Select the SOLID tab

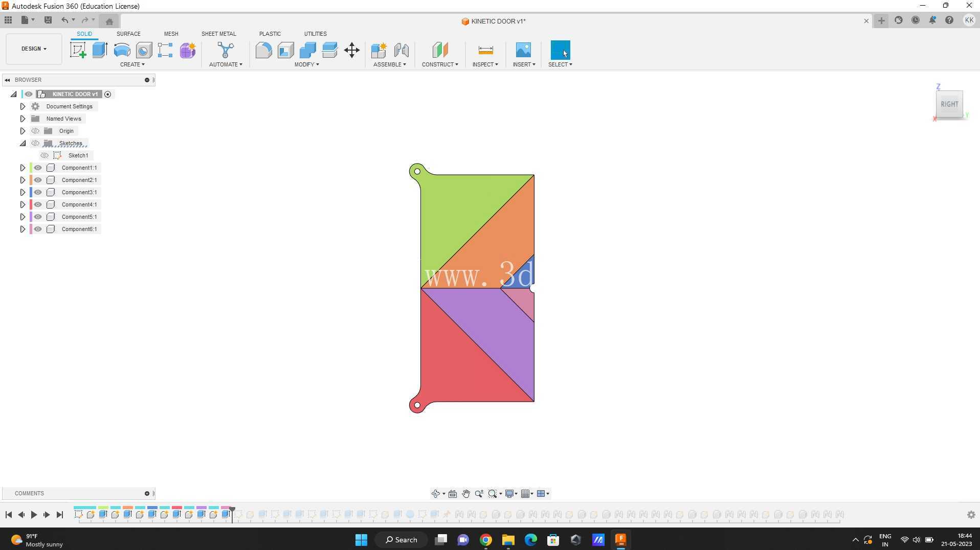coord(84,34)
